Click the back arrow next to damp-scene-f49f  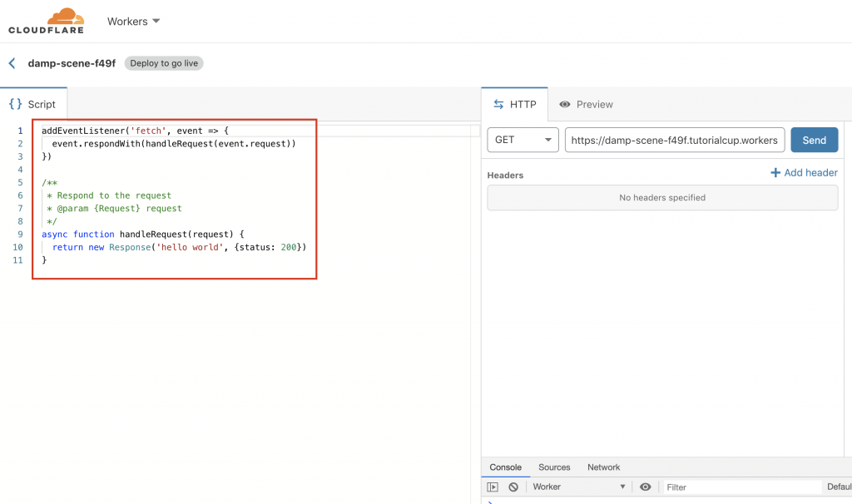(11, 62)
